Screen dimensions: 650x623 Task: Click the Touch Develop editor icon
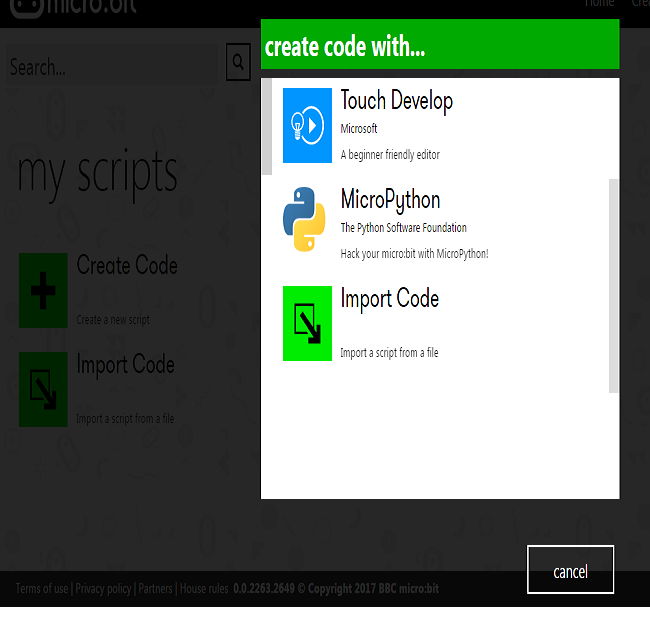coord(307,125)
